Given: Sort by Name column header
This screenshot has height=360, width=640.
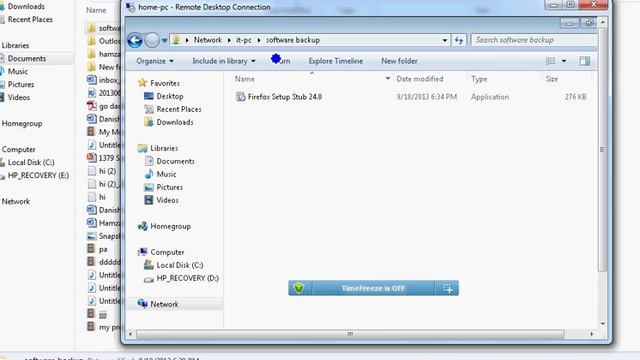Looking at the screenshot, I should 244,79.
